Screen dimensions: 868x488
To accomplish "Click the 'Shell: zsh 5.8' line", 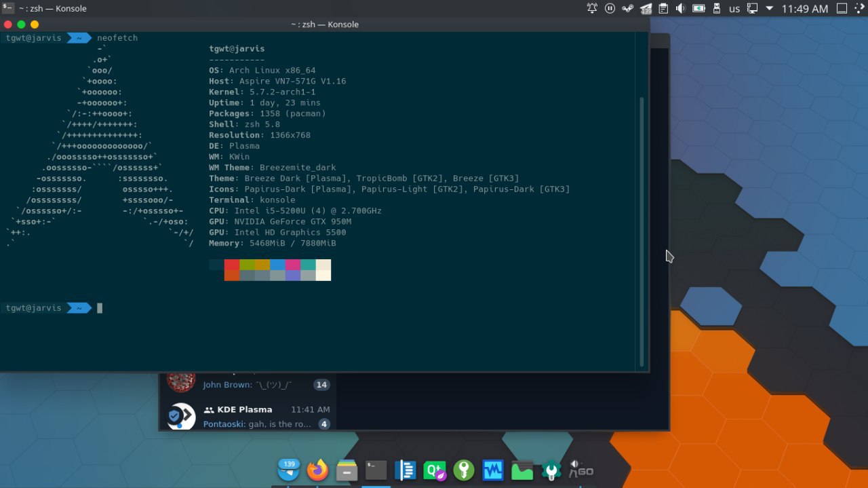I will click(244, 124).
